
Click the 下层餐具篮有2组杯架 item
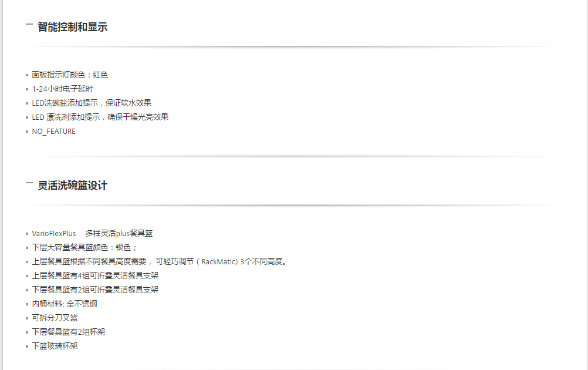tap(68, 332)
